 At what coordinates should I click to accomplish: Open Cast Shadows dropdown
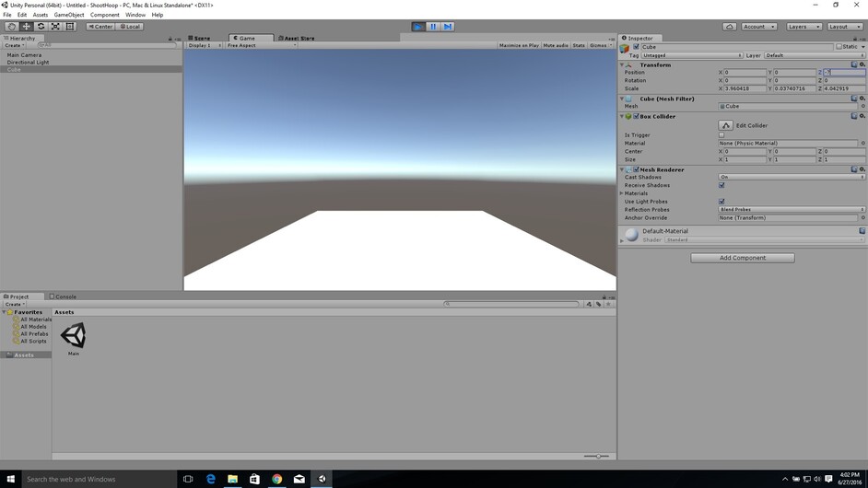click(x=792, y=177)
